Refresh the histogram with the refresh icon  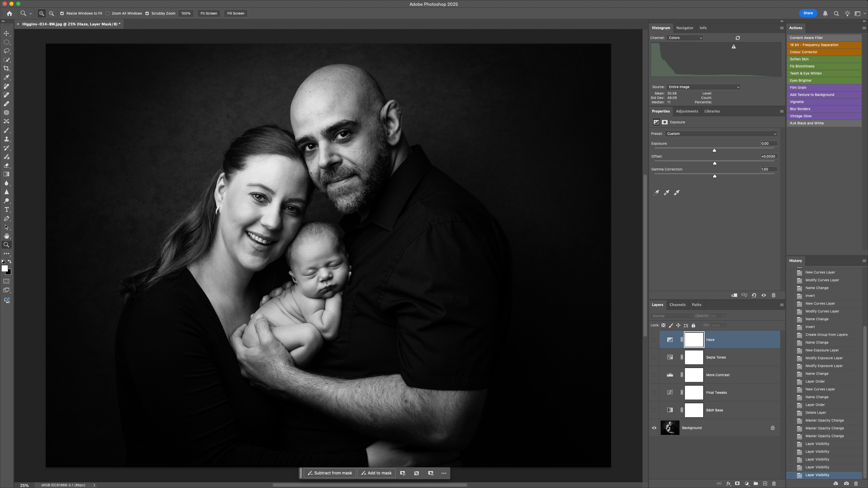(738, 38)
